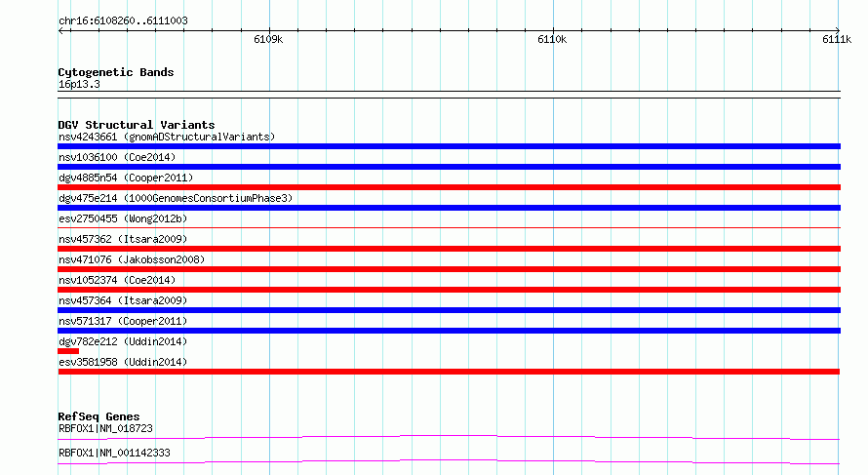Image resolution: width=868 pixels, height=475 pixels.
Task: Open the RefSeq Genes track title
Action: pos(99,416)
